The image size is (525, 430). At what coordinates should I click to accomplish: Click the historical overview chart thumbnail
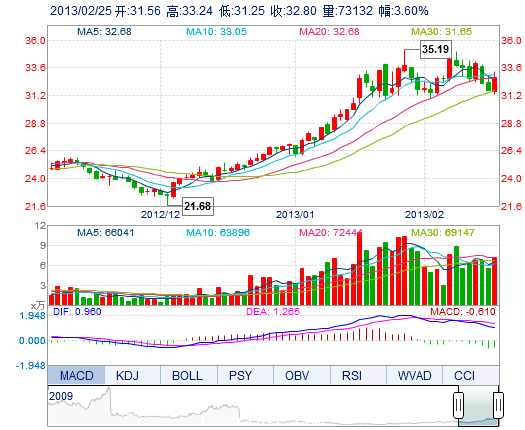pos(273,406)
